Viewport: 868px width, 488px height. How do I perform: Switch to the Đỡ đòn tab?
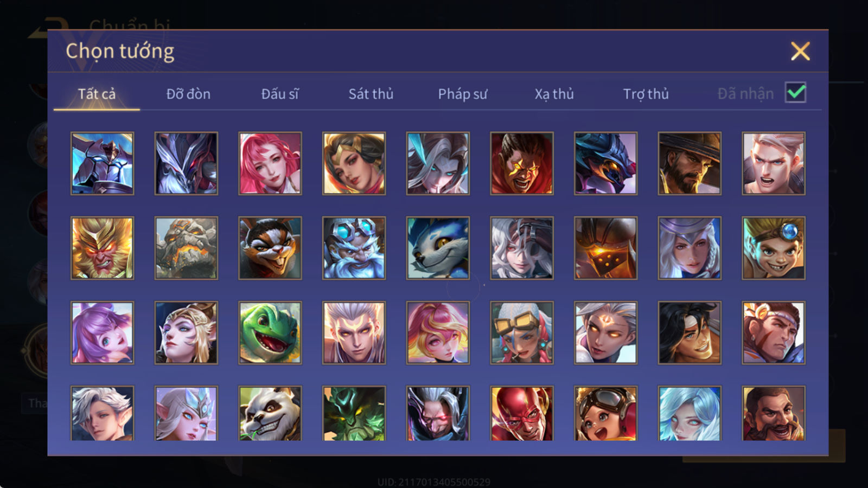coord(188,94)
